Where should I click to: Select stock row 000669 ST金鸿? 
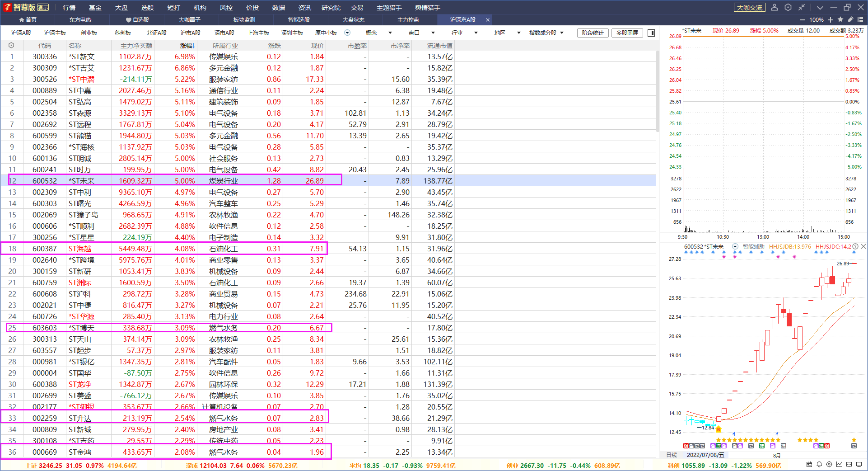pyautogui.click(x=328, y=452)
